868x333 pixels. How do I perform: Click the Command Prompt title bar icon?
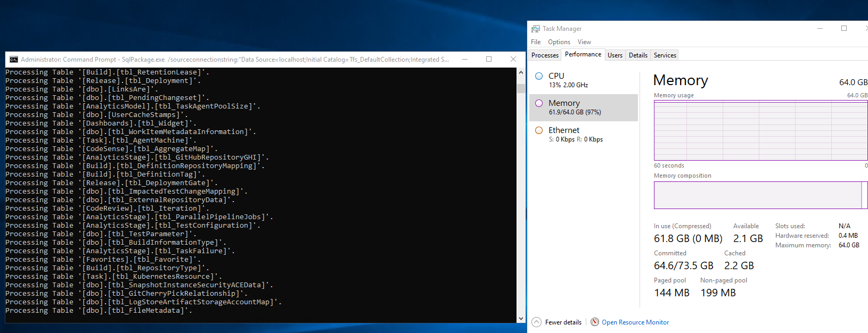(x=14, y=60)
